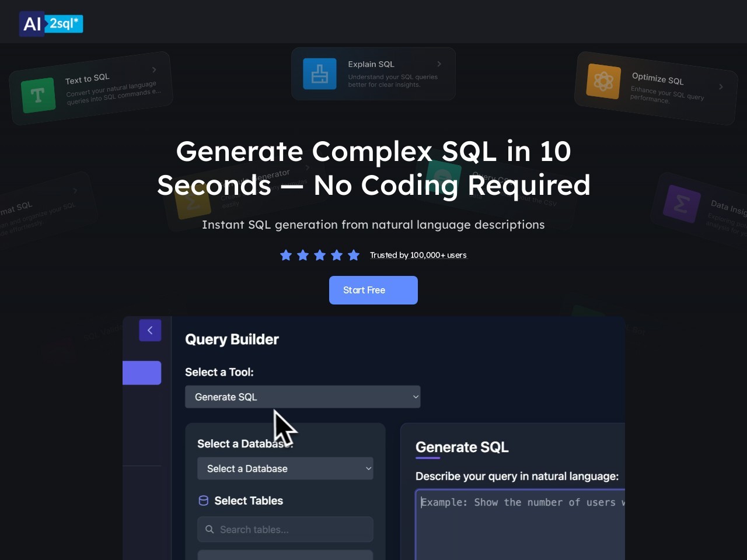Click the blue Explain SQL icon

point(320,74)
